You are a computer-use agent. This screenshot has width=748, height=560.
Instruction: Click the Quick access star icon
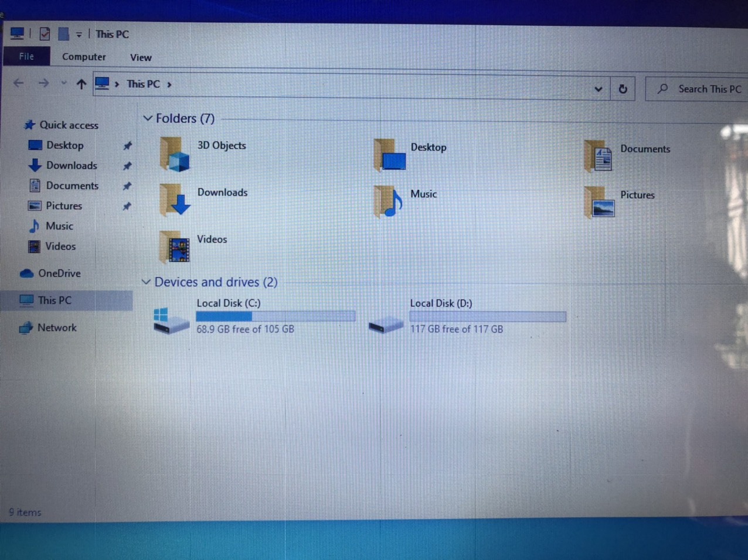click(29, 124)
